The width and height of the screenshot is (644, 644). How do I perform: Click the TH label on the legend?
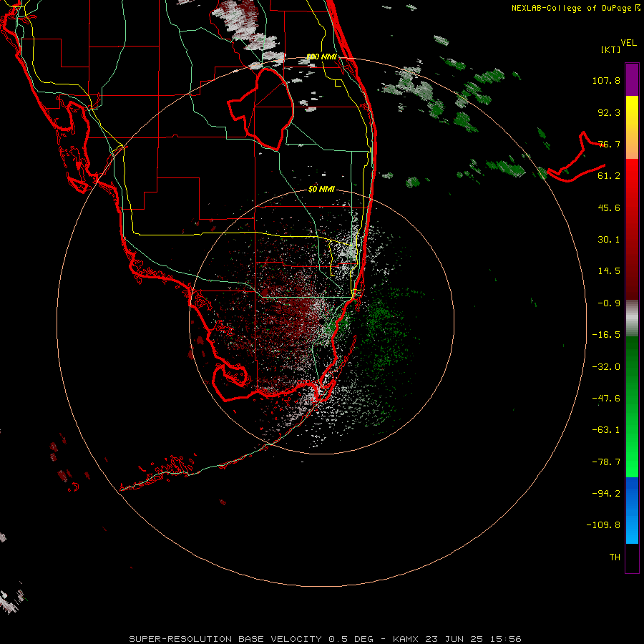click(x=615, y=557)
